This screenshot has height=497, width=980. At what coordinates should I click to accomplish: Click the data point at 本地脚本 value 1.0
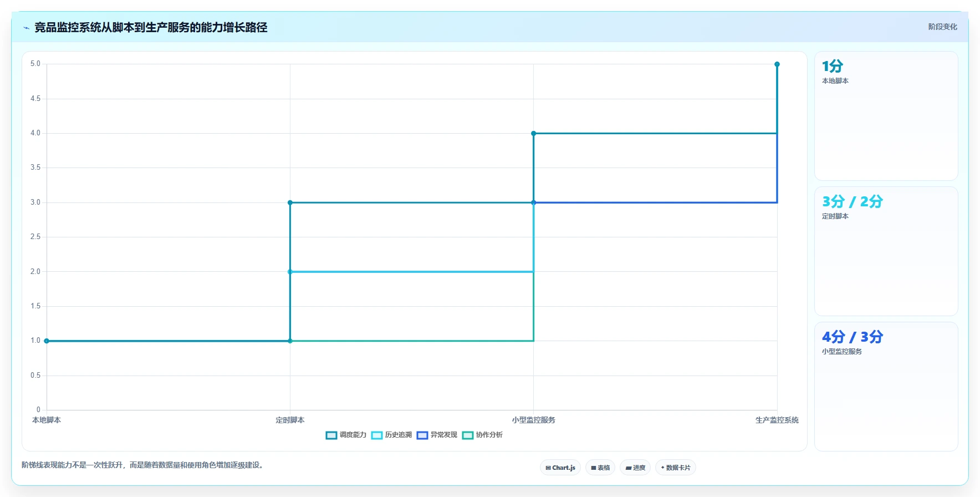[x=47, y=341]
